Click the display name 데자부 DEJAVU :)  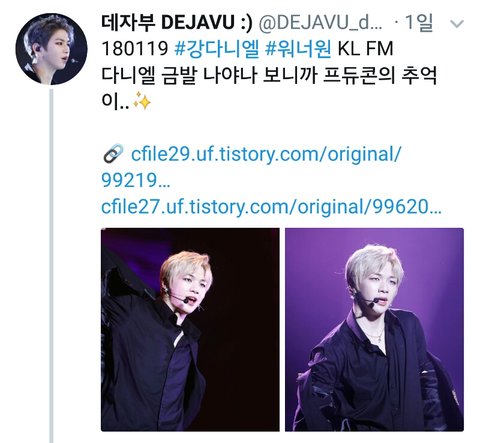tap(177, 23)
